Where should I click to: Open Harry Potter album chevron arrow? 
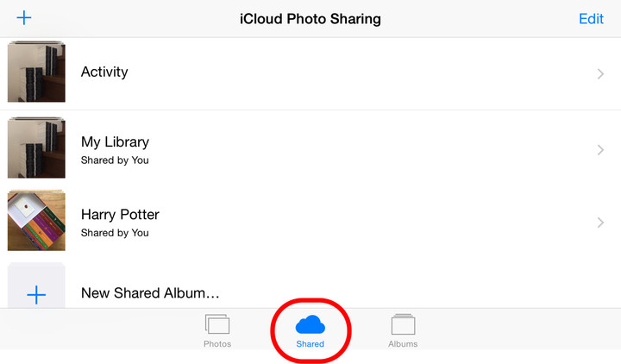pos(600,223)
